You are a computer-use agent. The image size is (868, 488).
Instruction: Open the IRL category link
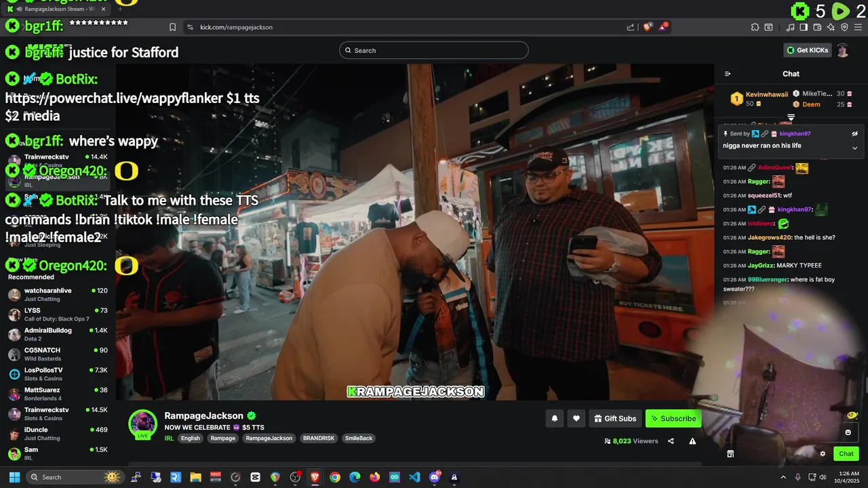coord(169,439)
